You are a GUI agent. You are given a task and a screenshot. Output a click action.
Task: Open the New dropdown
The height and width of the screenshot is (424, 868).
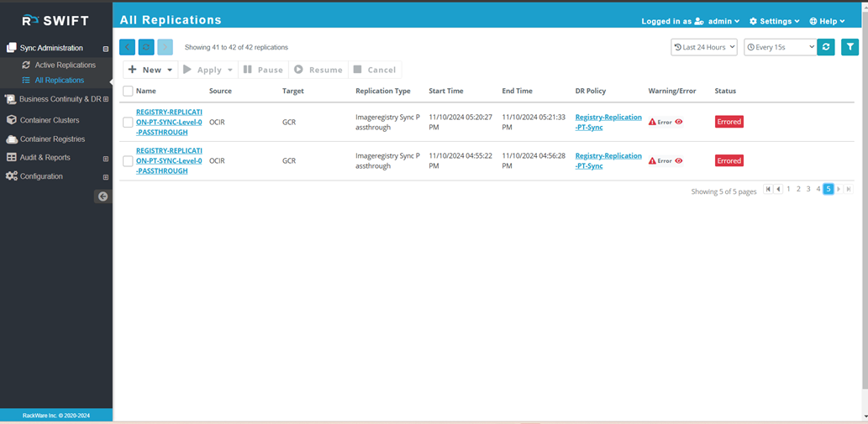pyautogui.click(x=150, y=70)
